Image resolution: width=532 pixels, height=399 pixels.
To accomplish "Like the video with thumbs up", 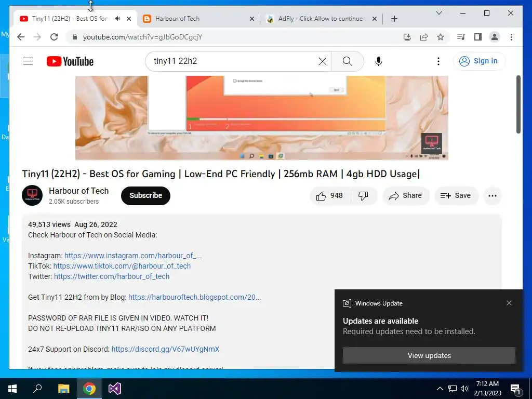I will (x=330, y=196).
